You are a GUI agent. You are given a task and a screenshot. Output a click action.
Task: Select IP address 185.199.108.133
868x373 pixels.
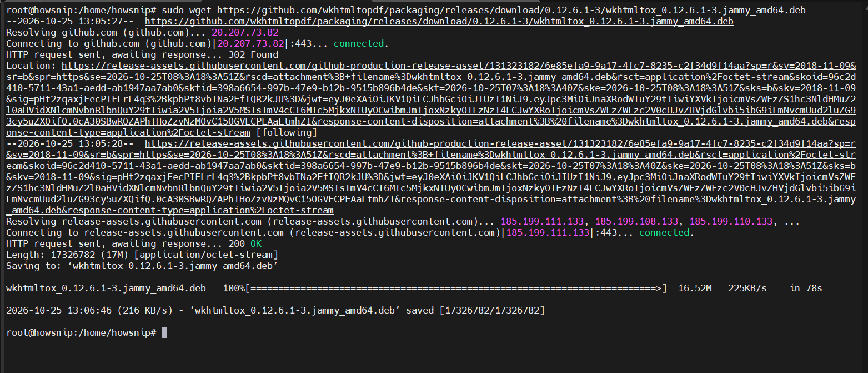point(636,221)
